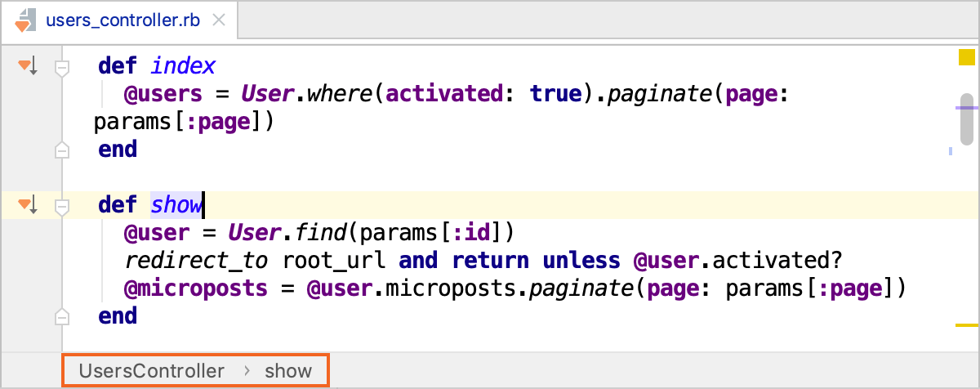The width and height of the screenshot is (980, 389).
Task: Click the UsersController breadcrumb
Action: click(x=151, y=371)
